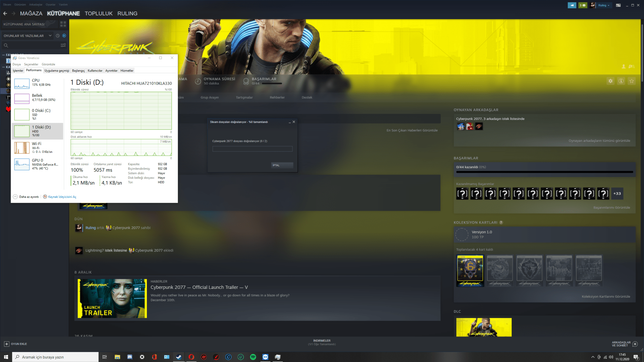Viewport: 644px width, 362px height.
Task: Open Spotify from the taskbar
Action: 253,357
